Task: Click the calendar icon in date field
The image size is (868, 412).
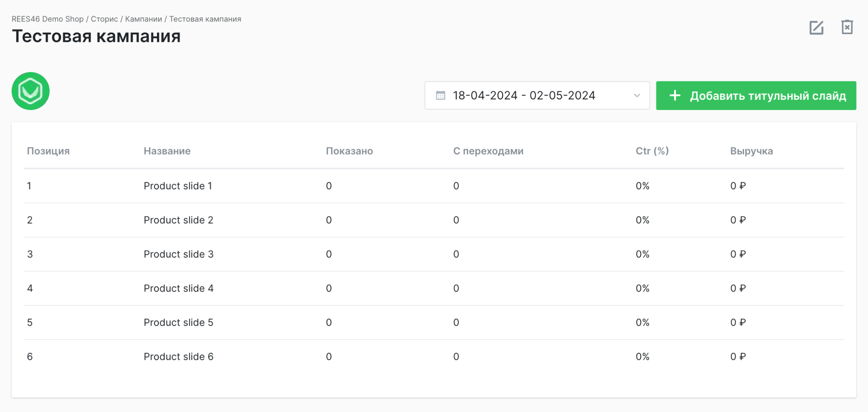Action: coord(441,96)
